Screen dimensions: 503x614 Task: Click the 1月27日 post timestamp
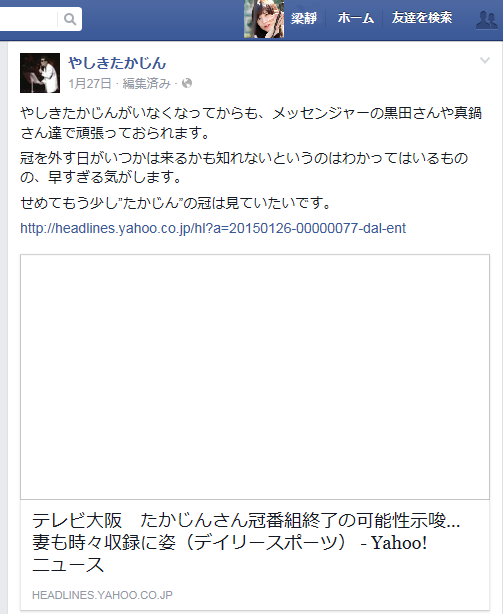[x=90, y=83]
